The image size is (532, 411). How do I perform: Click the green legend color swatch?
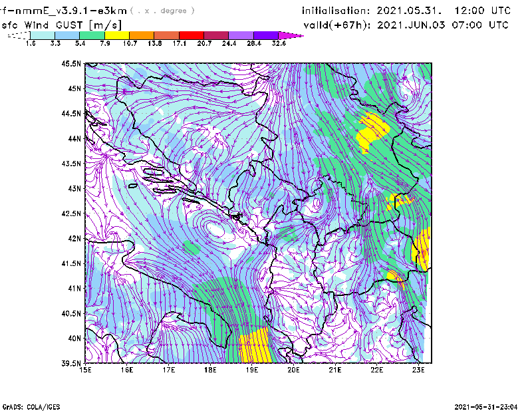tap(92, 35)
